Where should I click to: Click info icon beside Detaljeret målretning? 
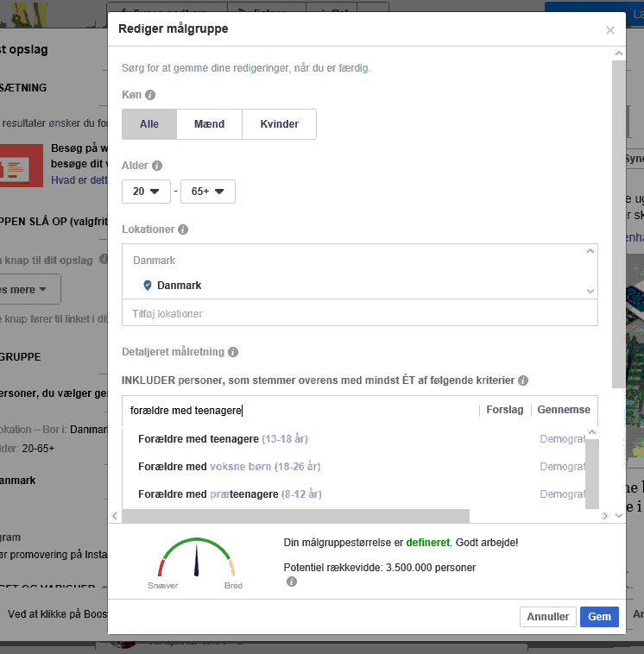(x=233, y=352)
